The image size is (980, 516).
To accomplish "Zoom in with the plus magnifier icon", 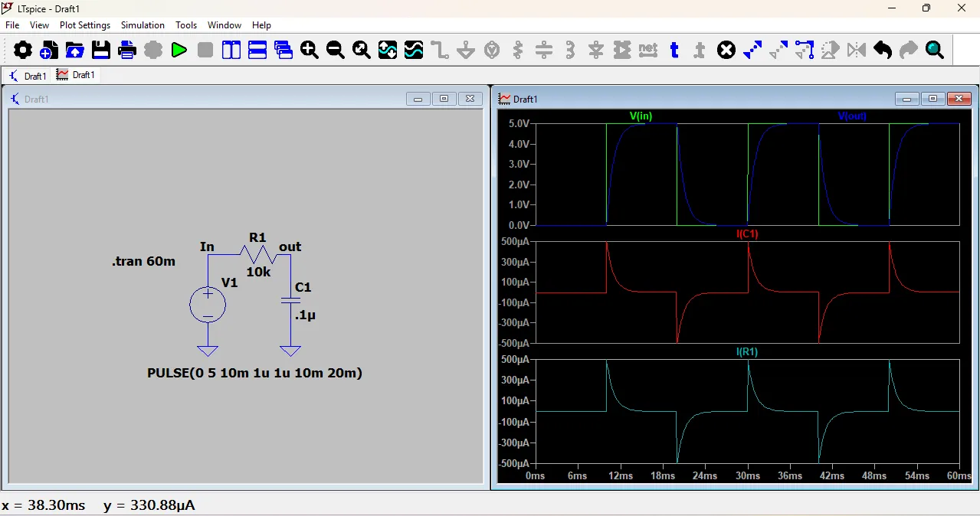I will [x=310, y=51].
